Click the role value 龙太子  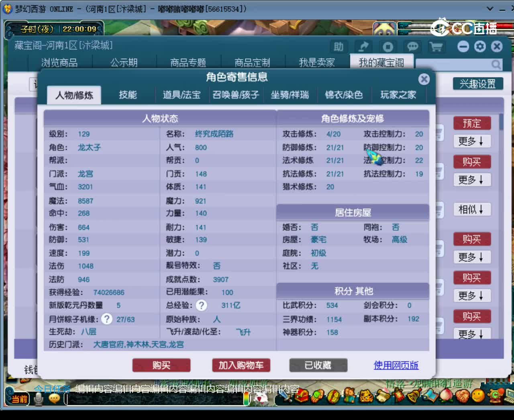click(89, 147)
